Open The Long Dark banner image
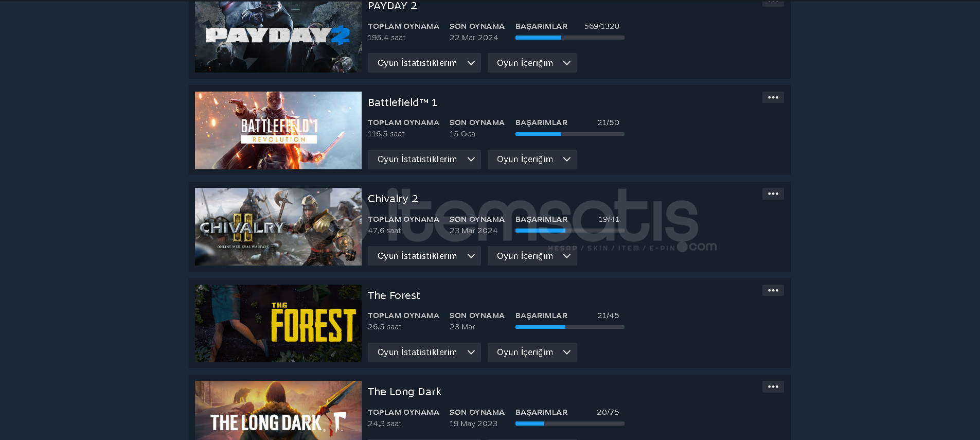 coord(278,410)
